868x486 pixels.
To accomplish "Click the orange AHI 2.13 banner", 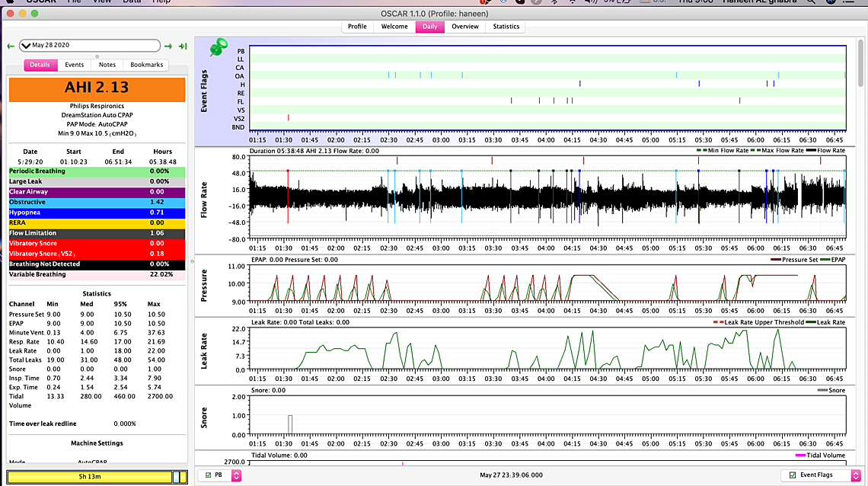I will tap(97, 88).
